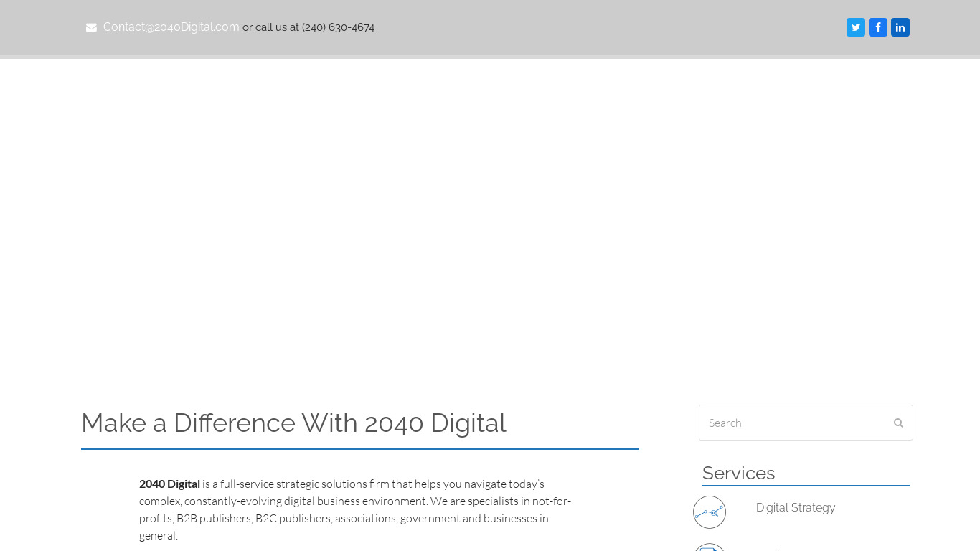Click the Services sidebar heading

(x=738, y=473)
